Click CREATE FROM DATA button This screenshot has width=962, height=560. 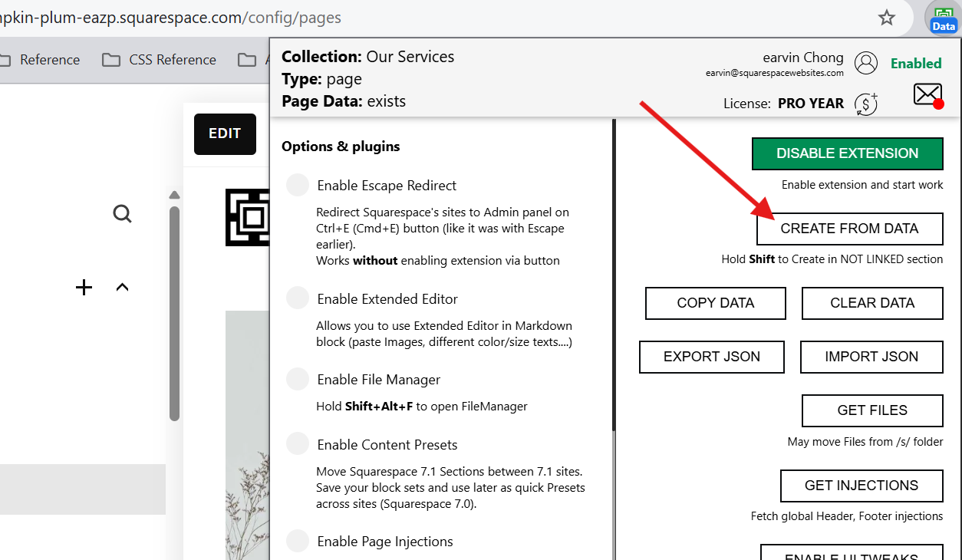click(x=849, y=229)
